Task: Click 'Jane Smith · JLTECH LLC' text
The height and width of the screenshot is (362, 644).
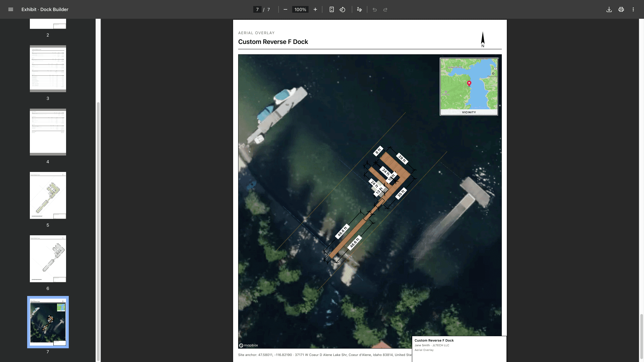Action: click(432, 345)
